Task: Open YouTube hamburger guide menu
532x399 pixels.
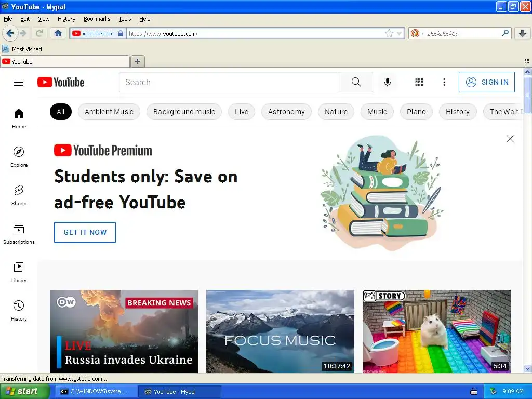Action: click(x=19, y=82)
